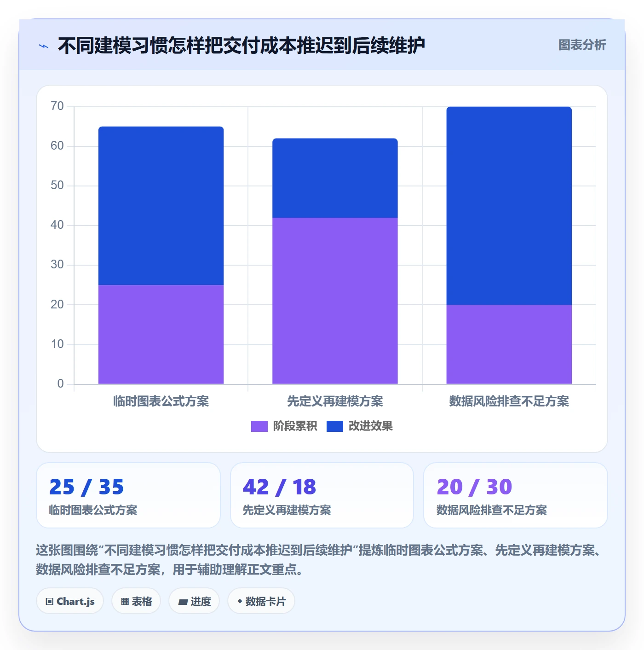The width and height of the screenshot is (644, 650).
Task: Click the square icon in Chart.js tag
Action: coord(50,602)
